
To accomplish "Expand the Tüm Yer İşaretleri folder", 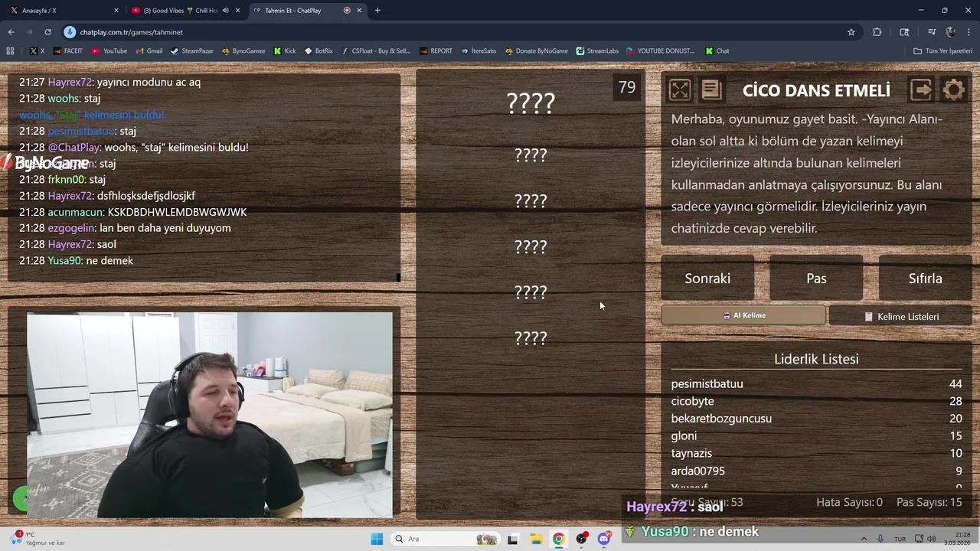I will pos(942,51).
